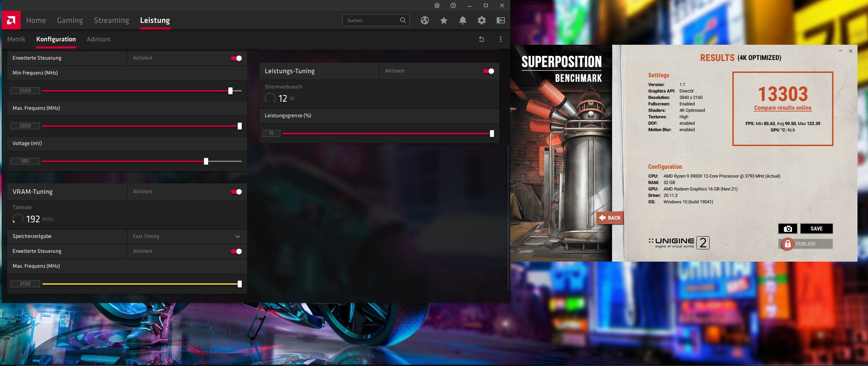
Task: Open the Gaming tab
Action: (70, 20)
